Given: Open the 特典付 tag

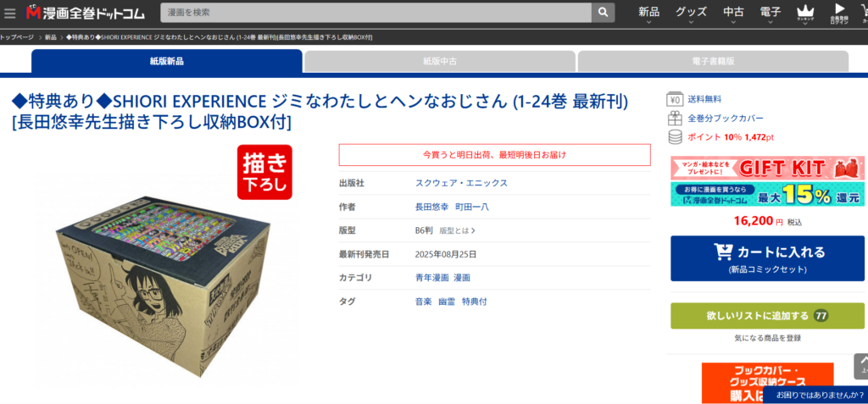Looking at the screenshot, I should click(x=475, y=302).
